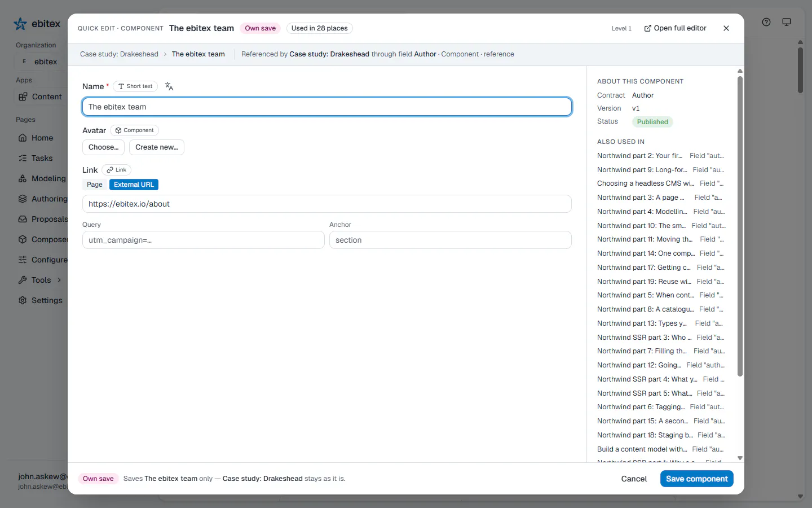This screenshot has height=508, width=812.
Task: Click the external URL input field
Action: (x=327, y=204)
